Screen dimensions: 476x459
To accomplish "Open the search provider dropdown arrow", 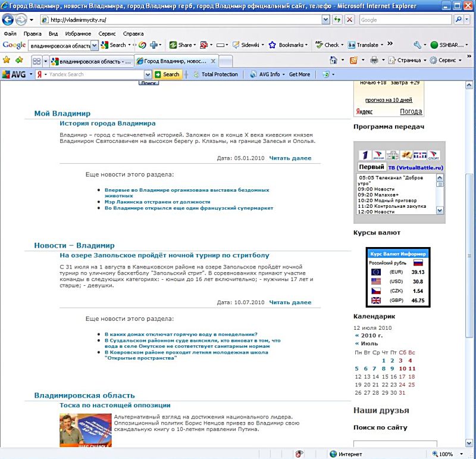I will click(x=467, y=20).
